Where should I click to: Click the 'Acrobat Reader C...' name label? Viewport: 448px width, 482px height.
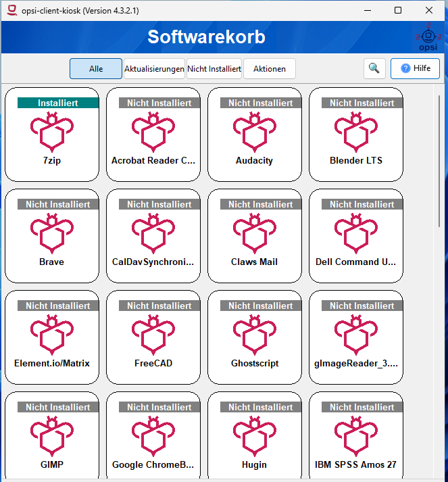click(153, 160)
